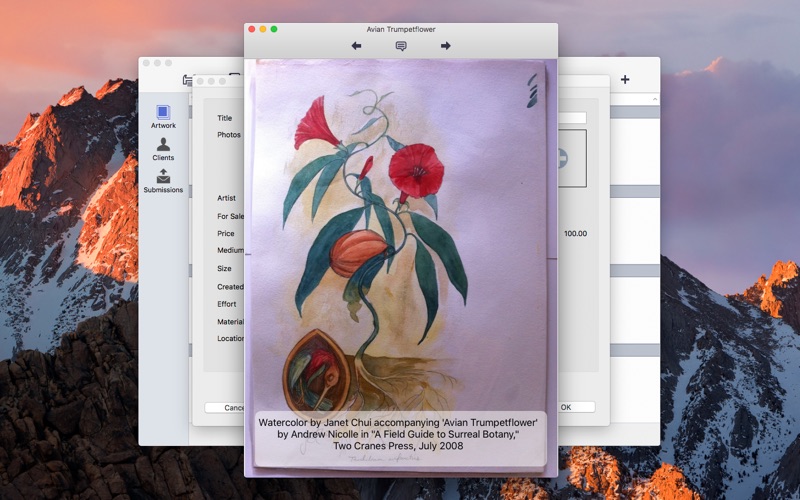Click the Effort label in dialog
Screen dimensions: 800x500
tap(227, 304)
